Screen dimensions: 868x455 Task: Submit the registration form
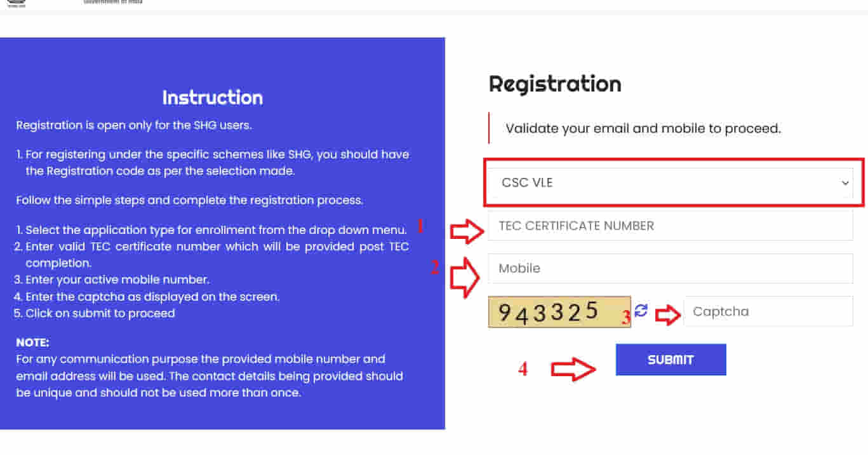(671, 359)
